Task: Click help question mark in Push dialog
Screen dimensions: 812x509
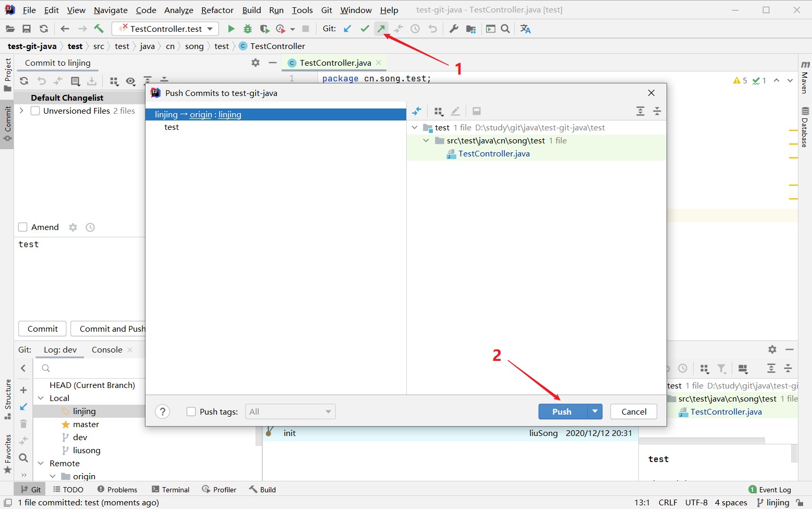Action: point(163,411)
